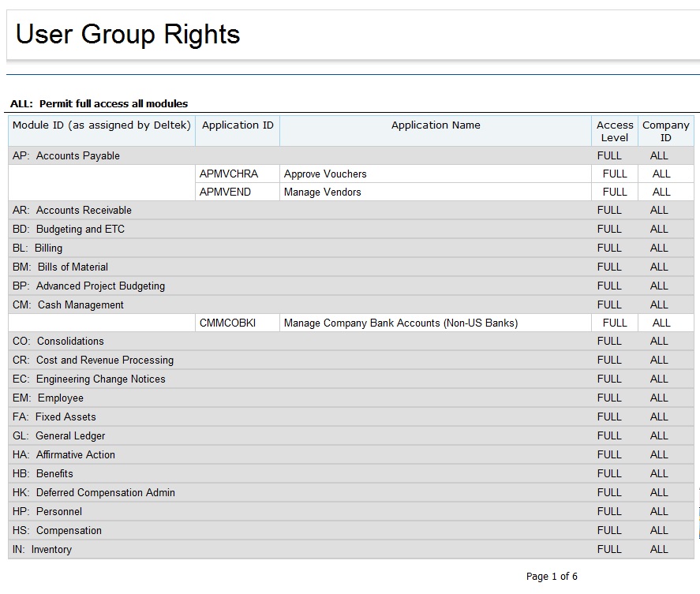700x594 pixels.
Task: Click the APMVEND application ID cell
Action: (225, 192)
